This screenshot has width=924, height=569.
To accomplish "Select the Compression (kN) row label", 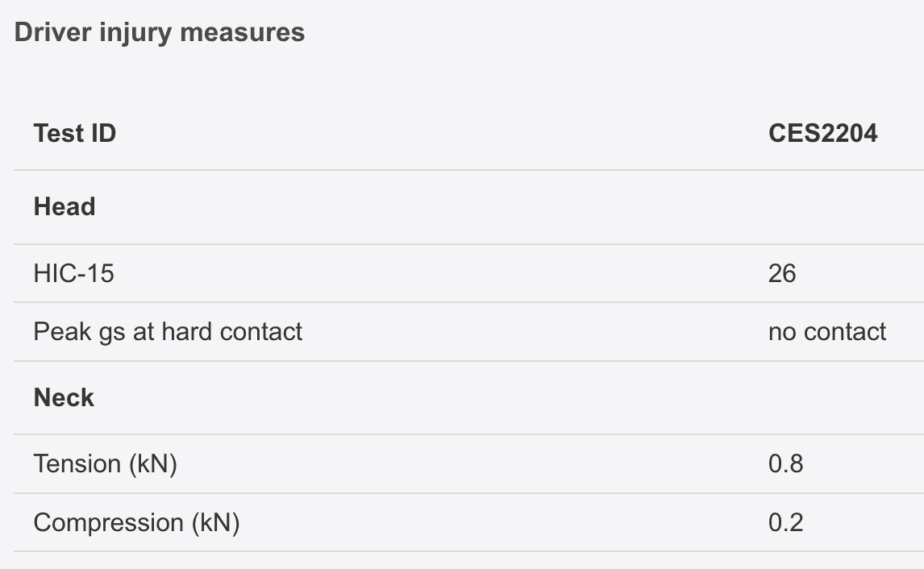I will click(x=137, y=523).
